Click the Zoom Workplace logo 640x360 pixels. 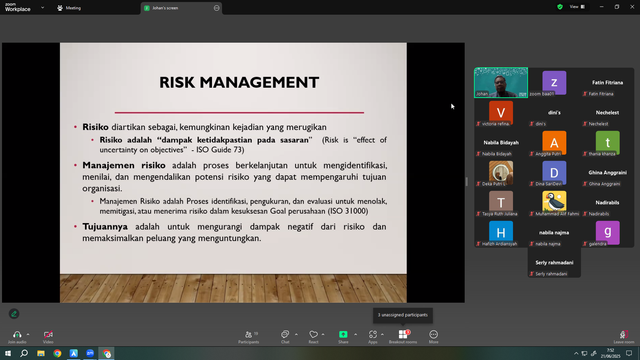pos(18,7)
